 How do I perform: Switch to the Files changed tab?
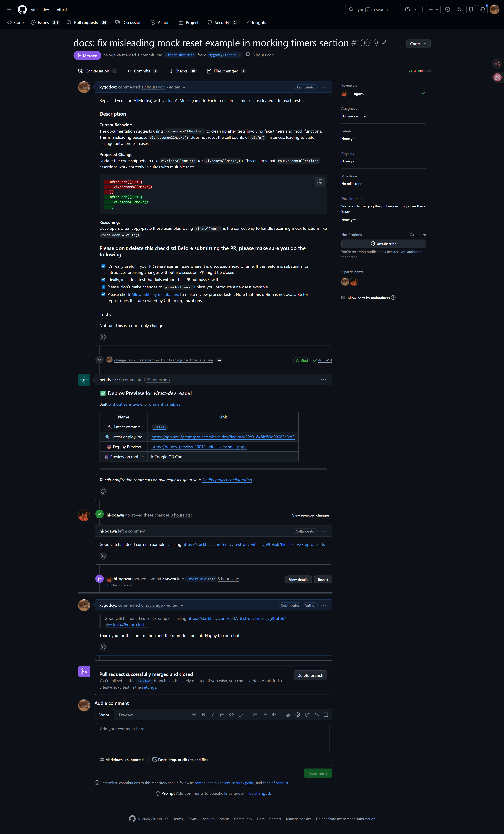point(225,71)
